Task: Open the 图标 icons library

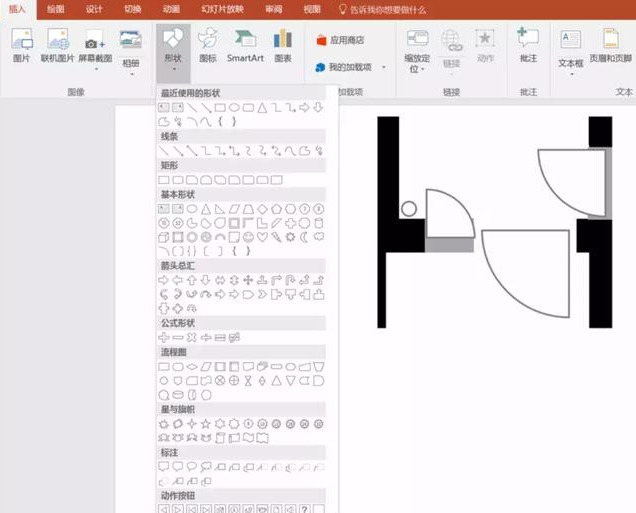Action: (208, 45)
